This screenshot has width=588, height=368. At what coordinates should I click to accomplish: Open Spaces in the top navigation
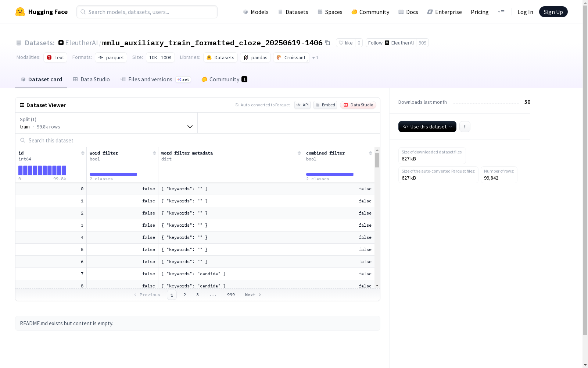330,12
